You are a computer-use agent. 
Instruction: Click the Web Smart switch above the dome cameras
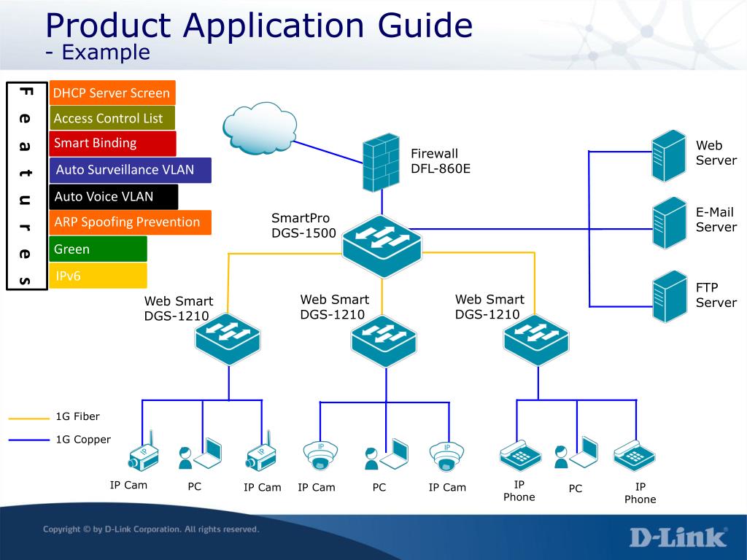click(x=384, y=341)
